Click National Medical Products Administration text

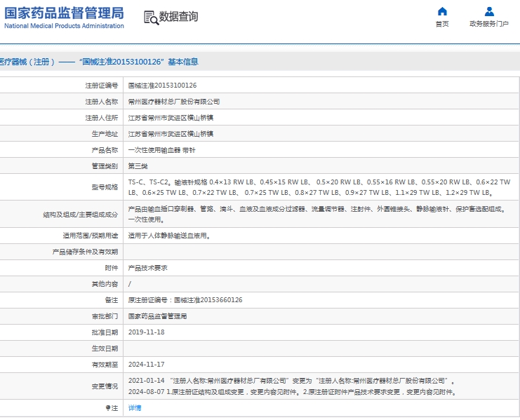64,26
